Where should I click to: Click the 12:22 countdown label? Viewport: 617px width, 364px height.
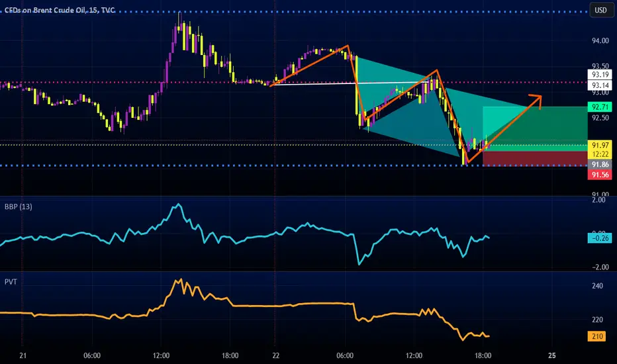point(600,154)
